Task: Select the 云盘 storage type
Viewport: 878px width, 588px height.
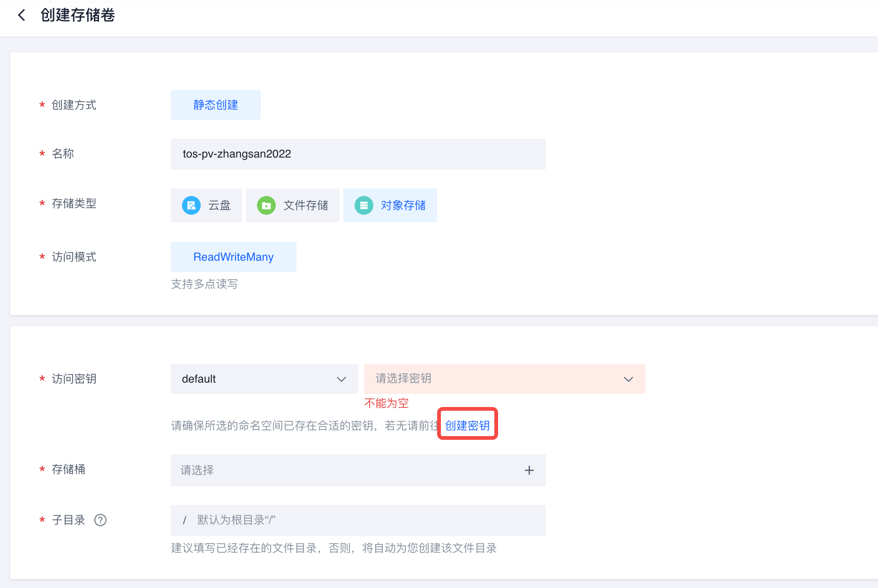Action: coord(206,205)
